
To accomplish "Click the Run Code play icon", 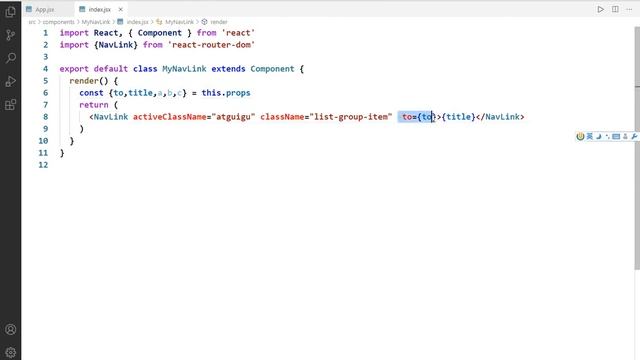I will pos(600,9).
